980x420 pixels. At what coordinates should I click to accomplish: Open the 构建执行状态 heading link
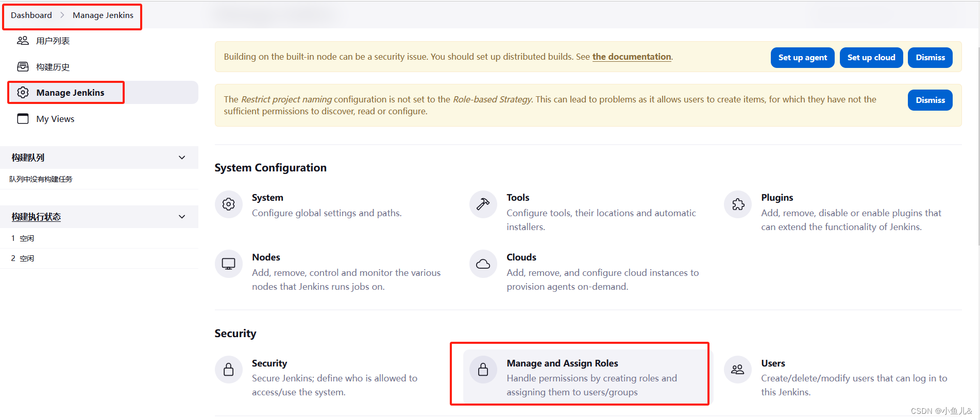[x=36, y=217]
